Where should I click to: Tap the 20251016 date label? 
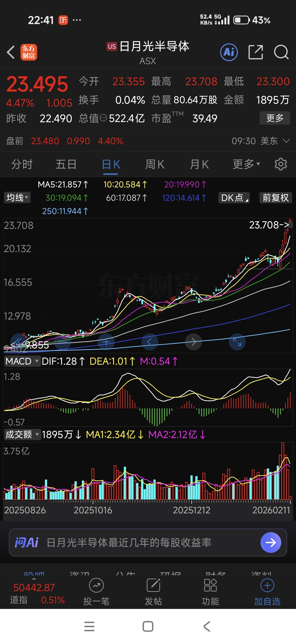[x=93, y=510]
